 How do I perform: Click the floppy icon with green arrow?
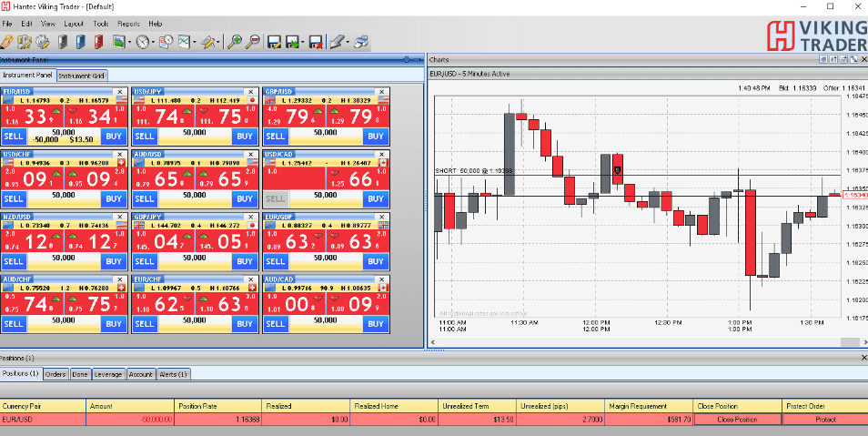point(292,42)
